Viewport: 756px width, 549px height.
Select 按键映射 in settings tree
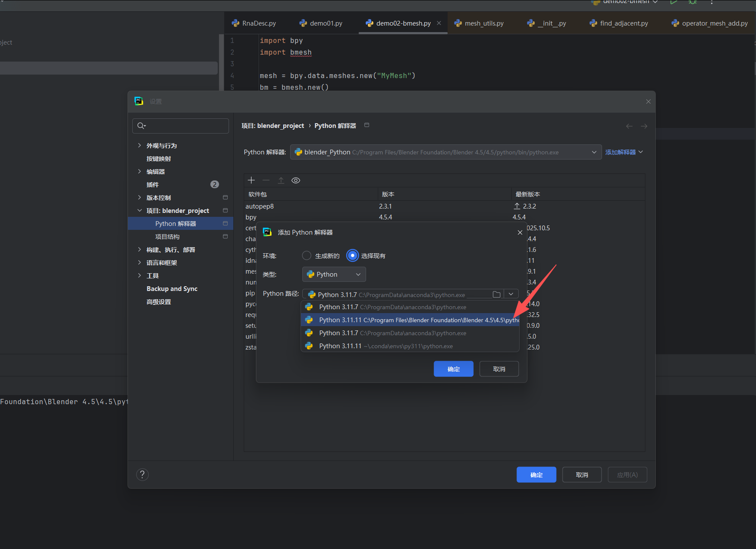(159, 159)
